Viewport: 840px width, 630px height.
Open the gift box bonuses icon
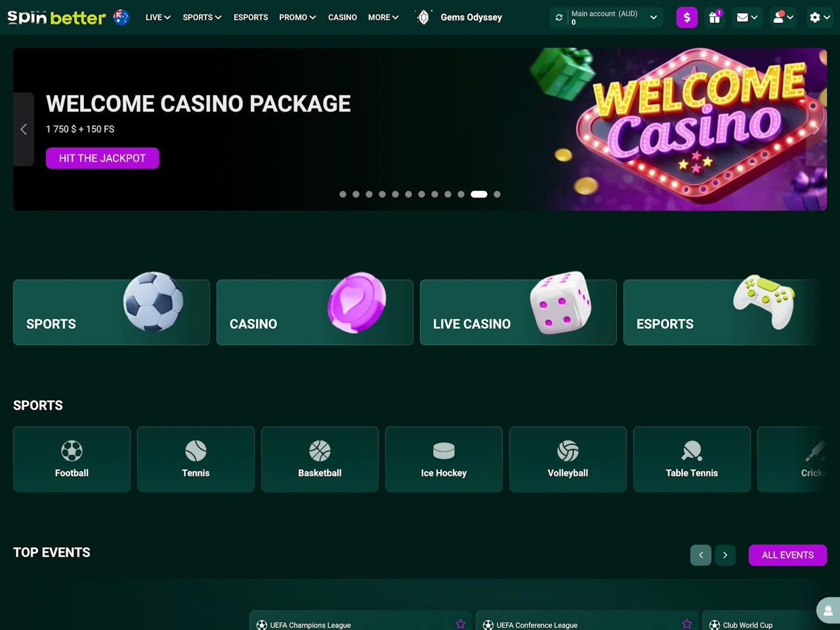coord(715,18)
